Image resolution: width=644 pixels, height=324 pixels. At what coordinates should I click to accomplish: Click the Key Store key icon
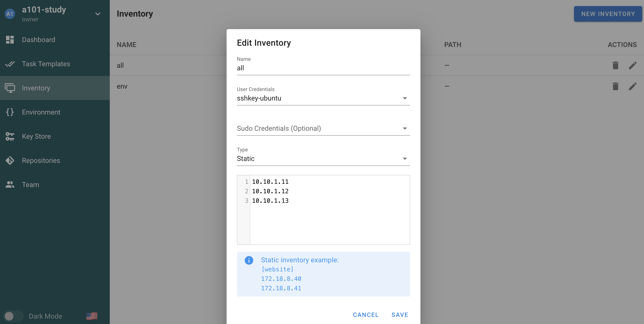tap(10, 137)
